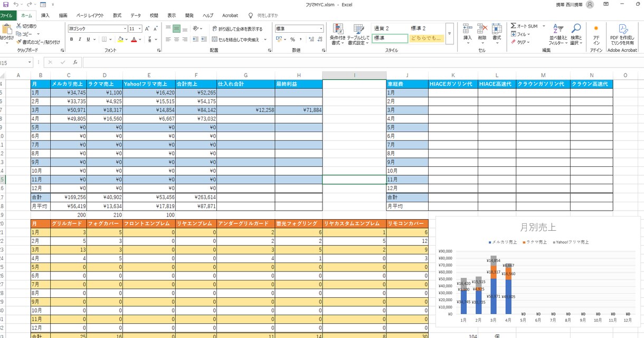Undo the last action
The image size is (644, 338).
pyautogui.click(x=16, y=4)
